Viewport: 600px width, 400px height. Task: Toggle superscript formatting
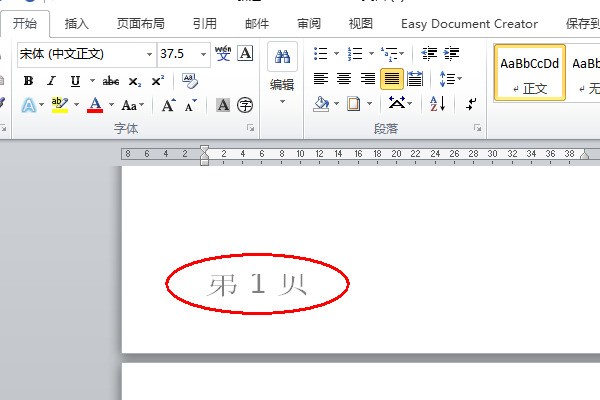(x=157, y=81)
